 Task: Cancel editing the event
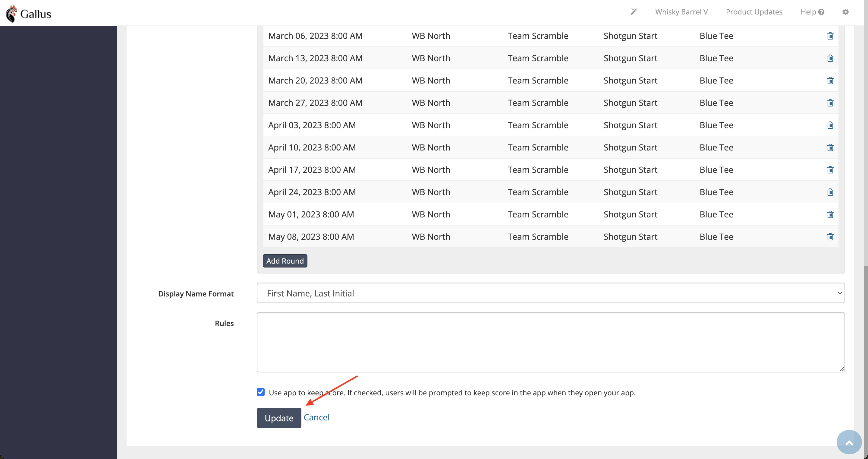click(316, 417)
